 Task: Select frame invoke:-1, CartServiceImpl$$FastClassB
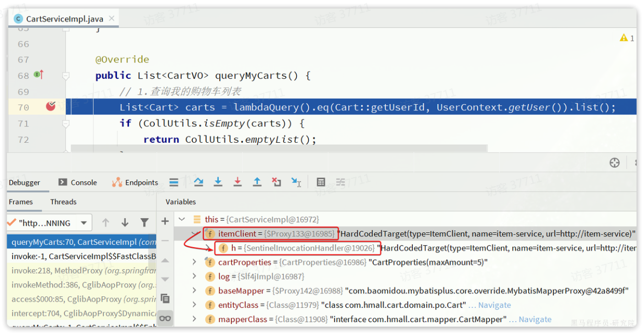coord(82,256)
